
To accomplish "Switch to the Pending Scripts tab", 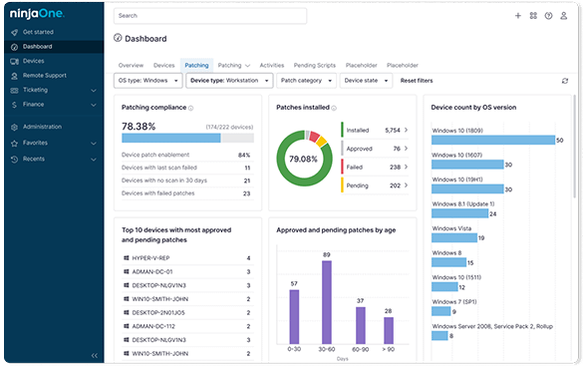I will tap(314, 65).
